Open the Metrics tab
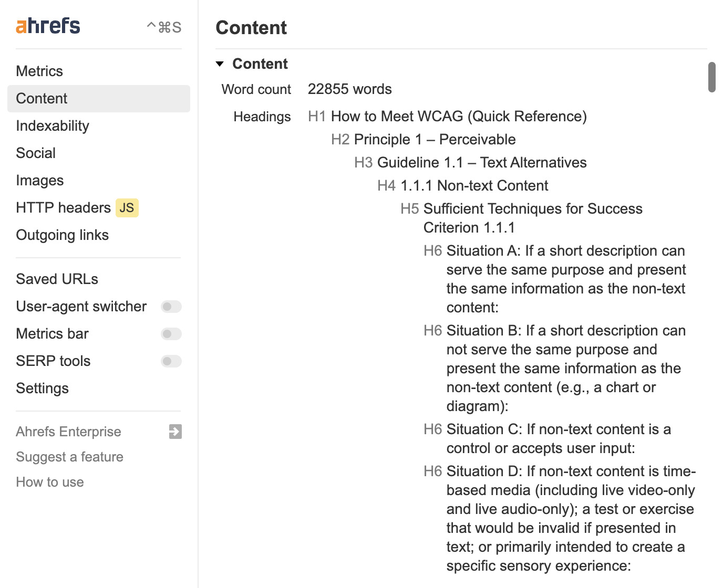Image resolution: width=723 pixels, height=588 pixels. (39, 71)
